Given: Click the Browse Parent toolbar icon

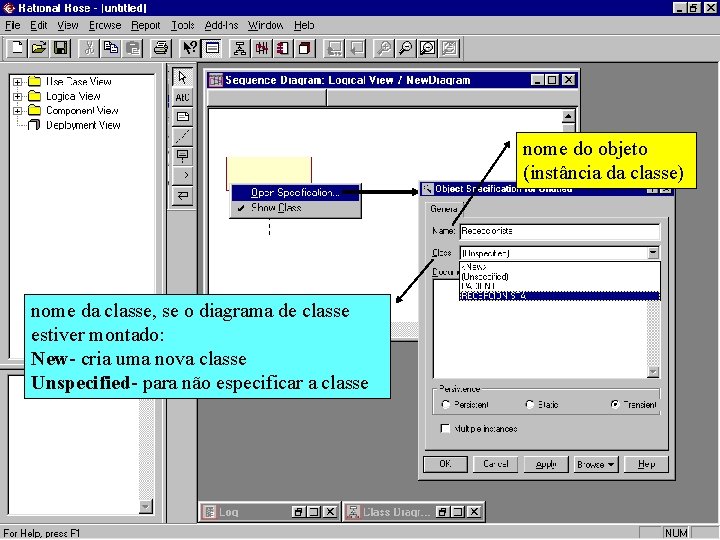Looking at the screenshot, I should (x=334, y=48).
